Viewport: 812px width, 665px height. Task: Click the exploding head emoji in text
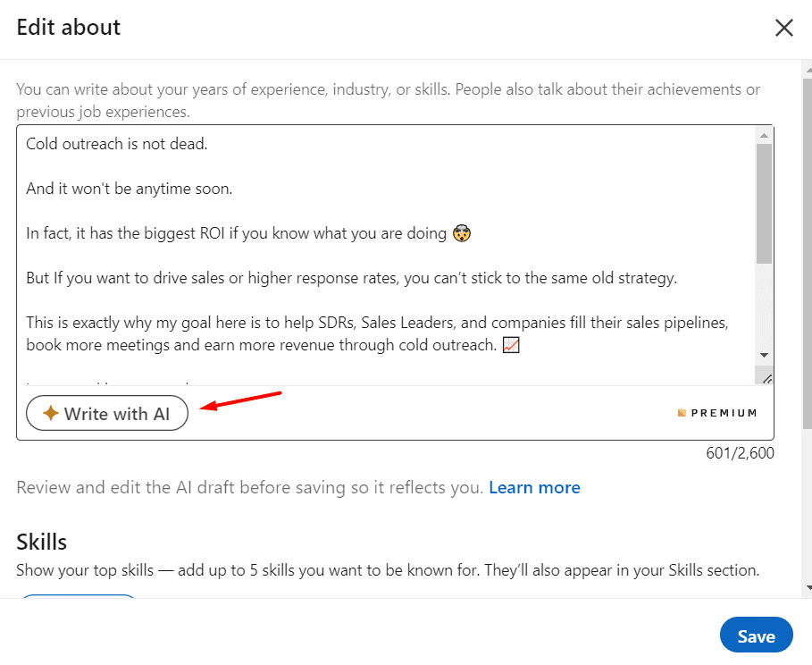pos(462,233)
